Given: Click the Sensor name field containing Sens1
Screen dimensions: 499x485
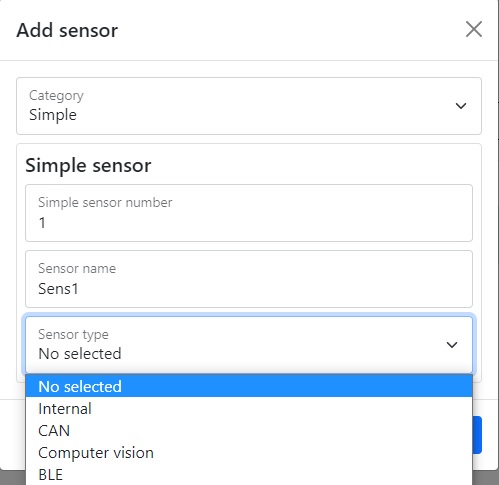Looking at the screenshot, I should 249,279.
